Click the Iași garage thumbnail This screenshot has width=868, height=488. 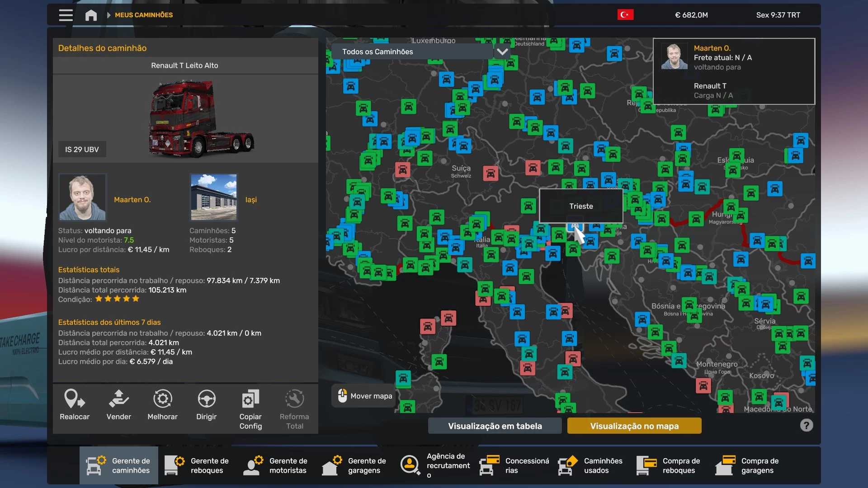tap(214, 197)
